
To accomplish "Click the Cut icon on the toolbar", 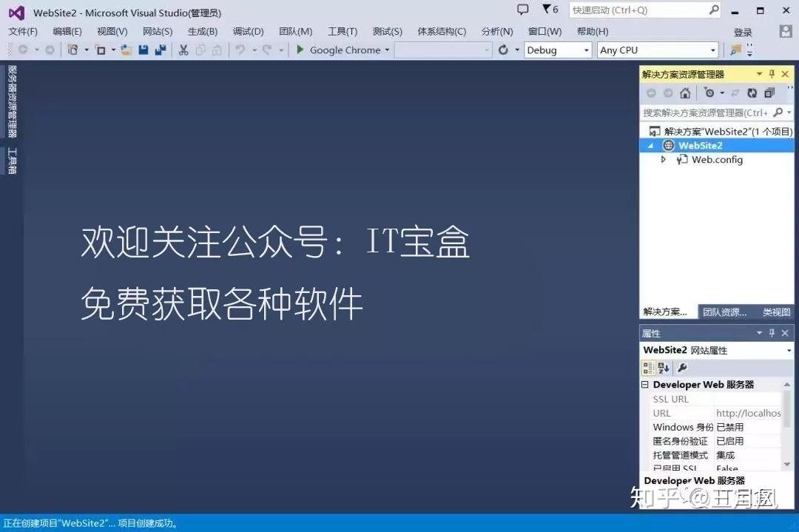I will pos(183,50).
